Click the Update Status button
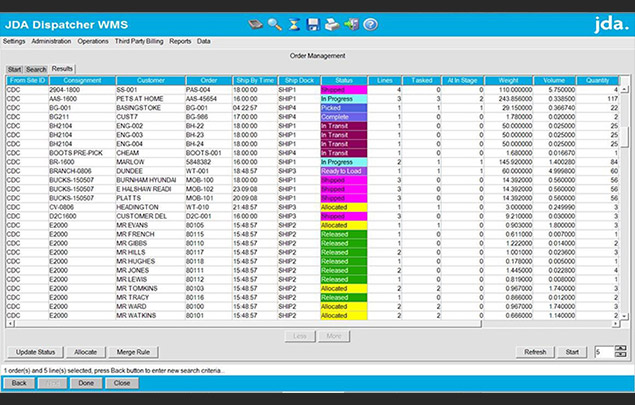 point(35,352)
